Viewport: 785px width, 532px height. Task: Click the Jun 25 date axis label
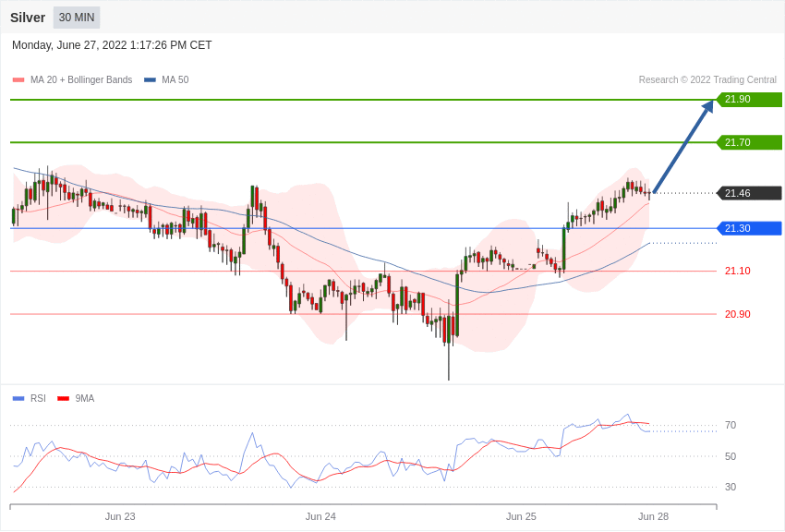tap(521, 516)
